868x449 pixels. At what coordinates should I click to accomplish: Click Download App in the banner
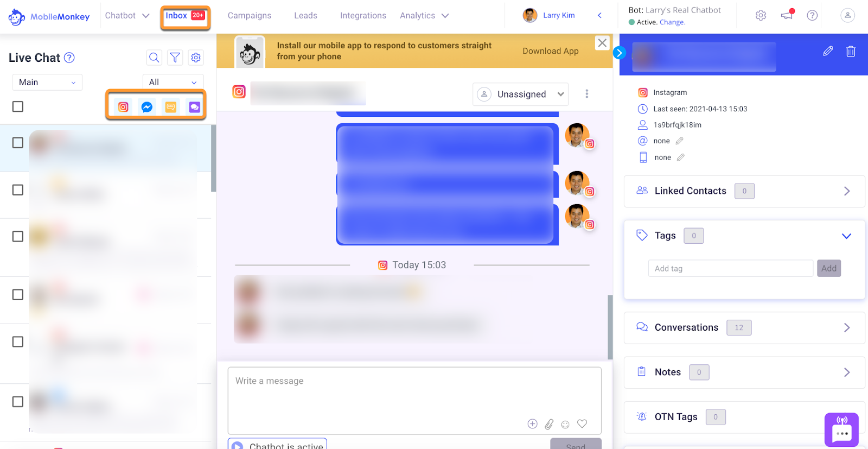pyautogui.click(x=551, y=51)
